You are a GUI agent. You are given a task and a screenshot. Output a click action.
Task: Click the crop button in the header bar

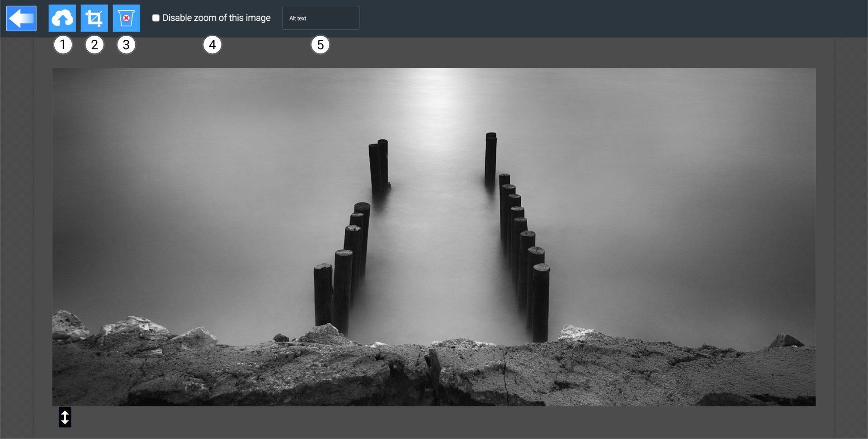tap(94, 18)
